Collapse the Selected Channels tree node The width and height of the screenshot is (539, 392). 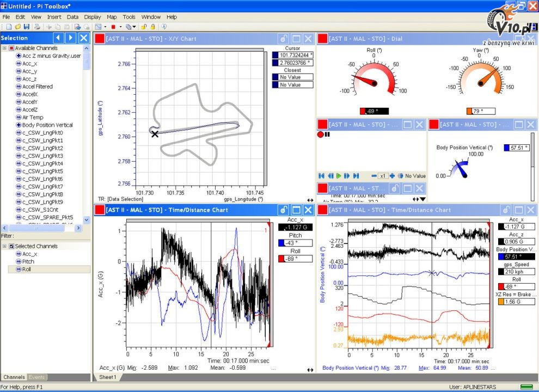click(x=4, y=246)
